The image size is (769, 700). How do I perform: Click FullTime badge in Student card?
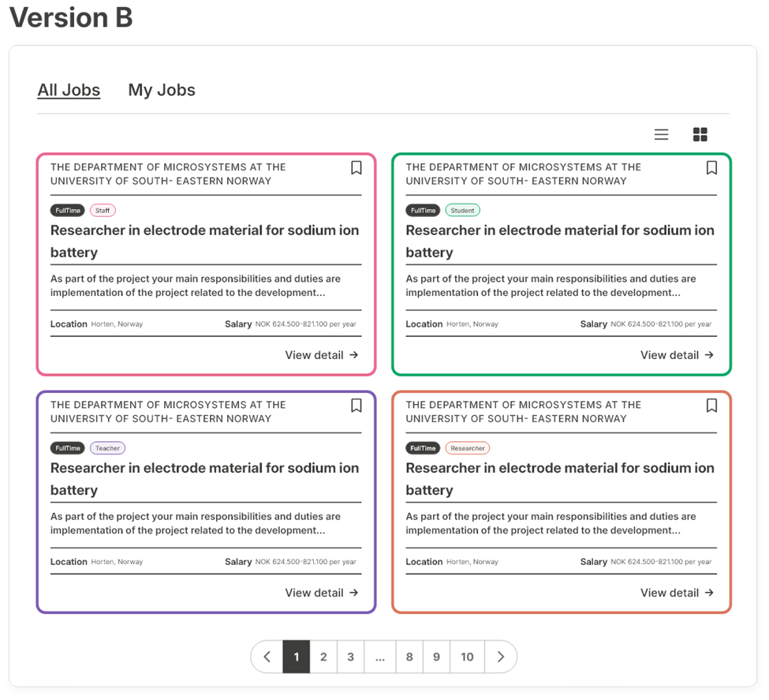[x=423, y=211]
